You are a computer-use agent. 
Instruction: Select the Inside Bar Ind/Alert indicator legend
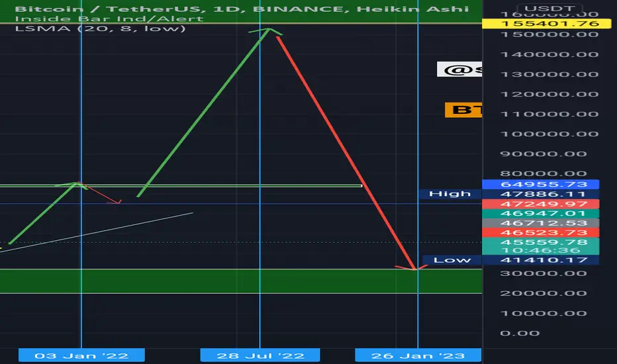click(109, 19)
